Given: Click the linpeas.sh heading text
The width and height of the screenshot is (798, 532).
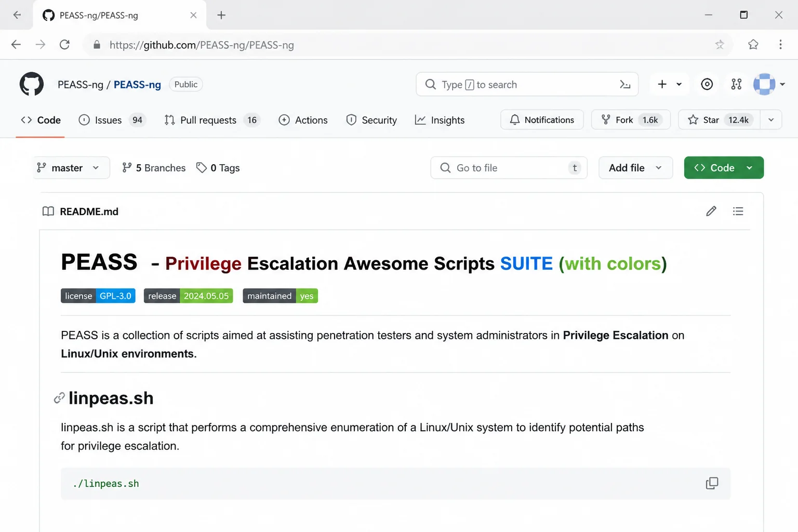Looking at the screenshot, I should pos(111,398).
